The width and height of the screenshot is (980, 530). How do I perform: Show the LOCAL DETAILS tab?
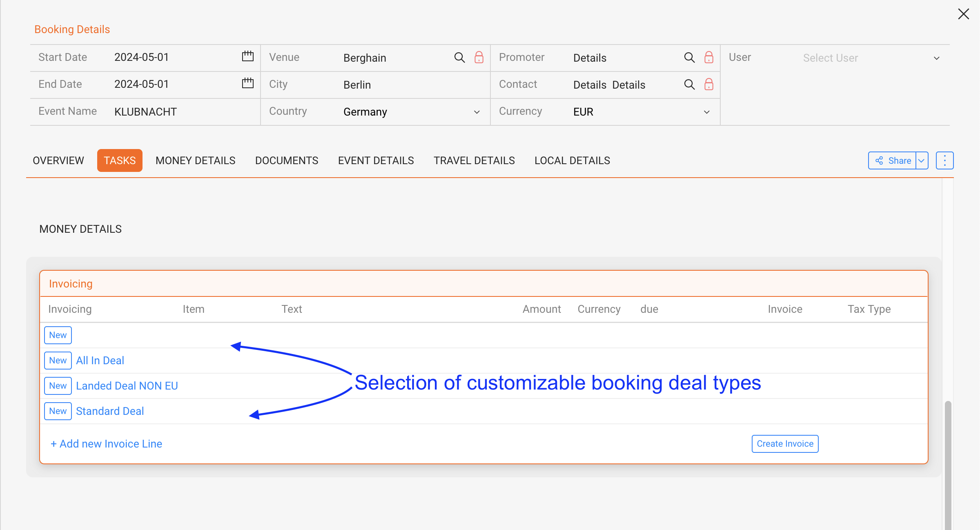572,160
